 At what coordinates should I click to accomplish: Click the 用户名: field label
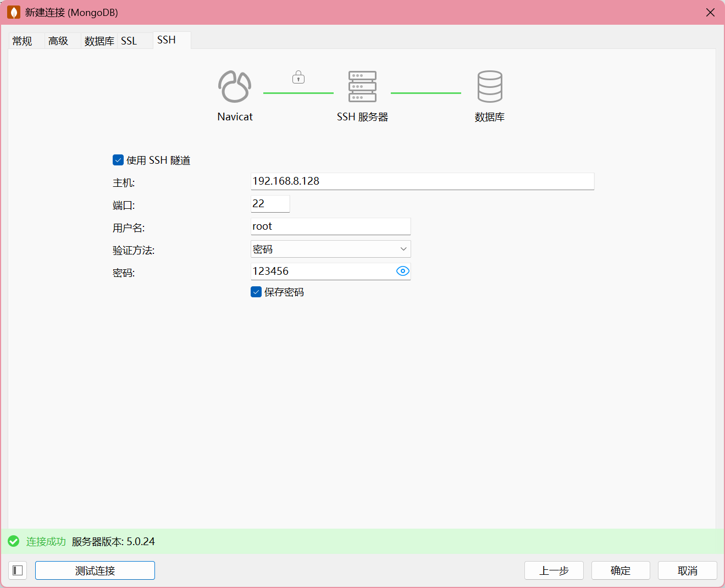(x=129, y=228)
